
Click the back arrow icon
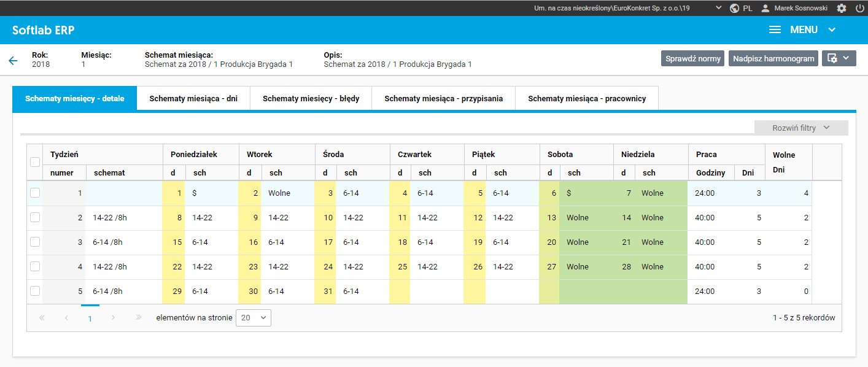point(13,60)
